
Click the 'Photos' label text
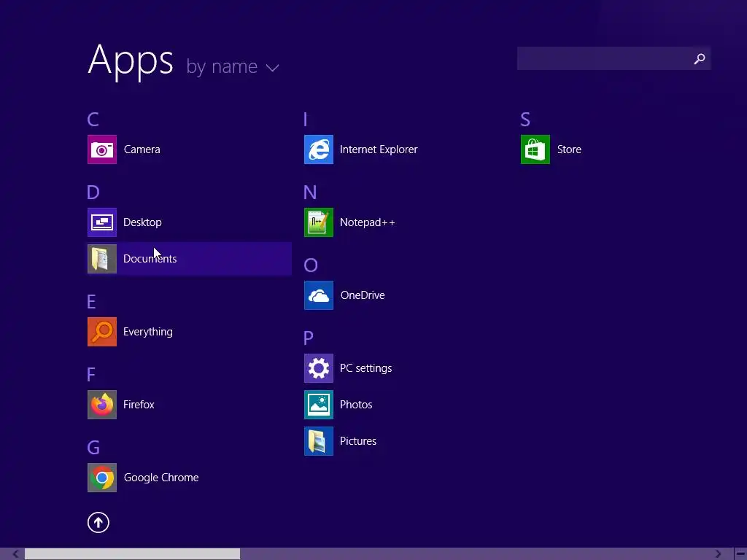click(x=356, y=405)
